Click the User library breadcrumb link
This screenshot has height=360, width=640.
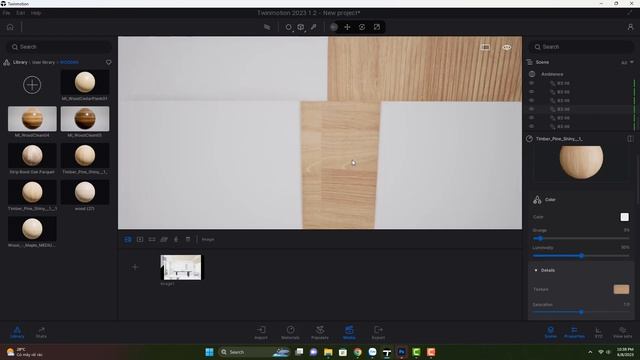click(43, 62)
